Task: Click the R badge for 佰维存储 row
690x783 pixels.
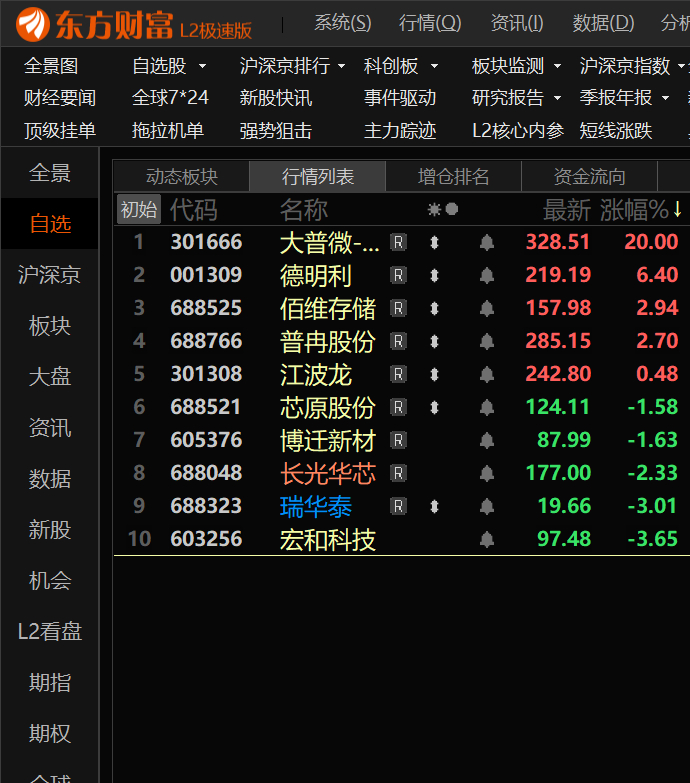Action: [x=398, y=309]
